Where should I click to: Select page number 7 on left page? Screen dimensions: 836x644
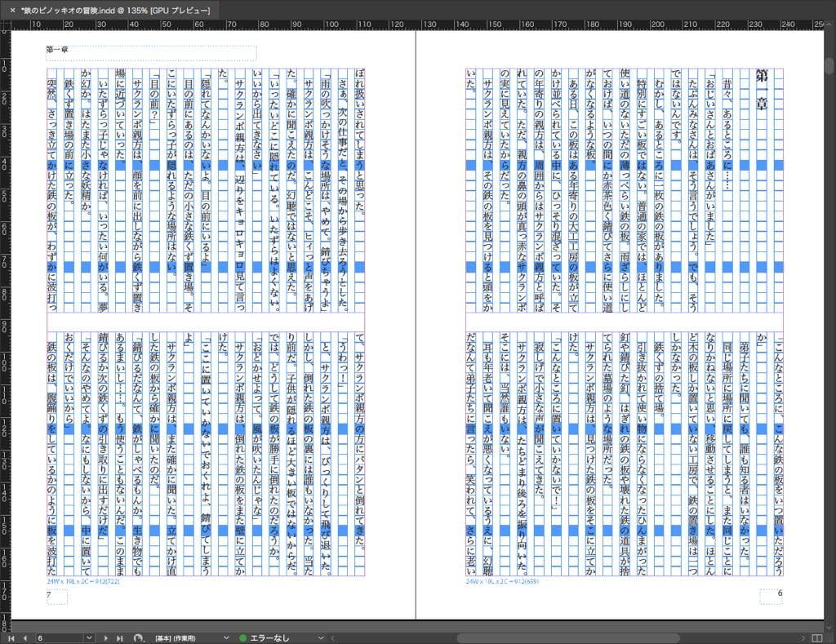pos(48,594)
